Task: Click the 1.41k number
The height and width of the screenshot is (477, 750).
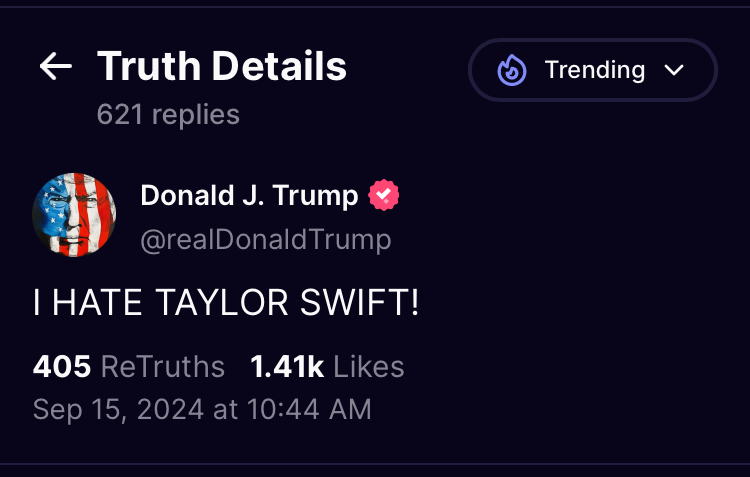Action: point(287,367)
